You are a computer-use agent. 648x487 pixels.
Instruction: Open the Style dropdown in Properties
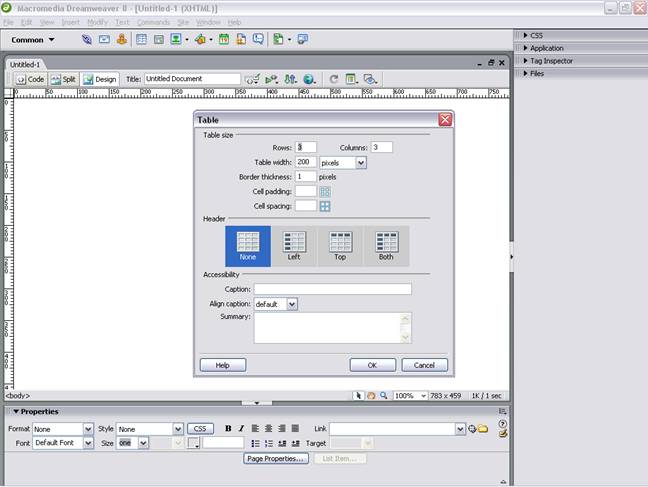[178, 429]
